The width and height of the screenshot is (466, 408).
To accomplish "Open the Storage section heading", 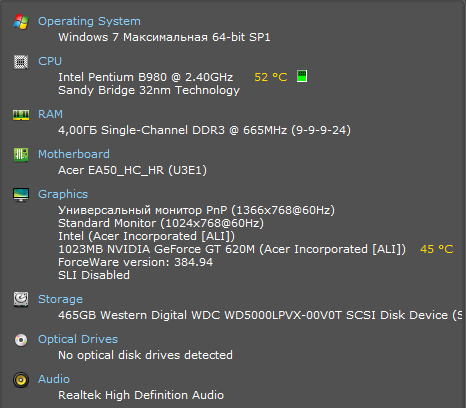I will click(60, 299).
